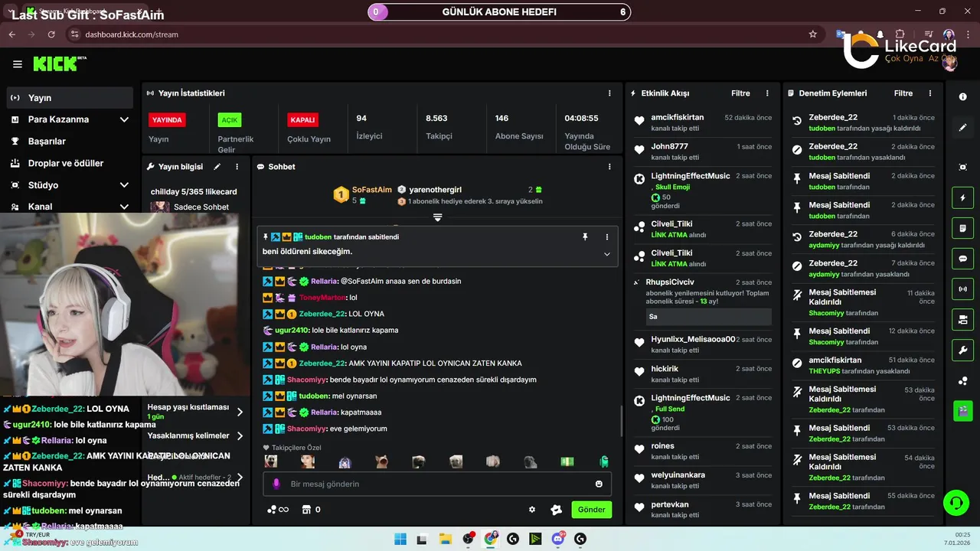The image size is (980, 551).
Task: Click the YAYINDA live status badge
Action: click(167, 120)
